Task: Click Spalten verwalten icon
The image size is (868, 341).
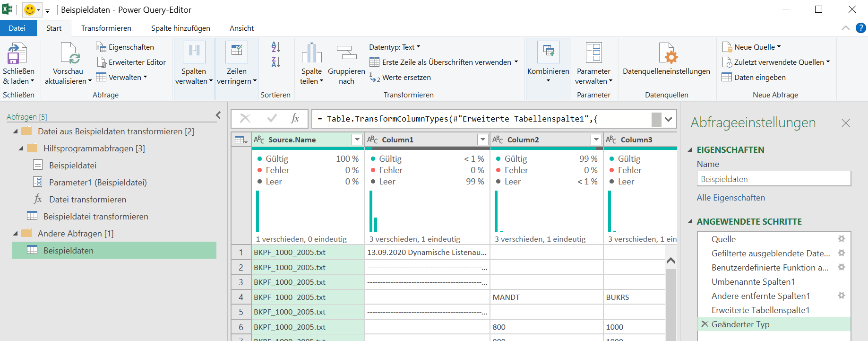Action: click(x=194, y=52)
